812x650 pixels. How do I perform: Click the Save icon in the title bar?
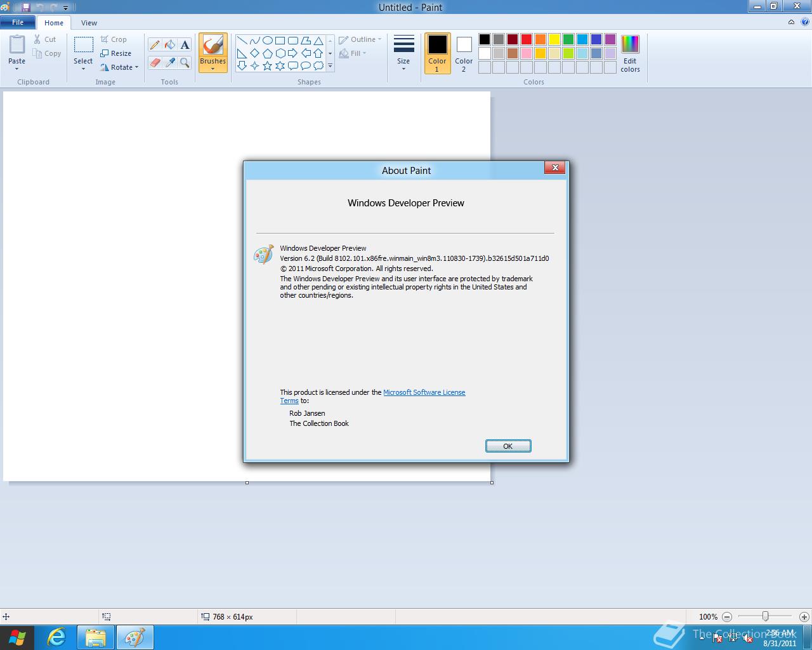tap(26, 7)
